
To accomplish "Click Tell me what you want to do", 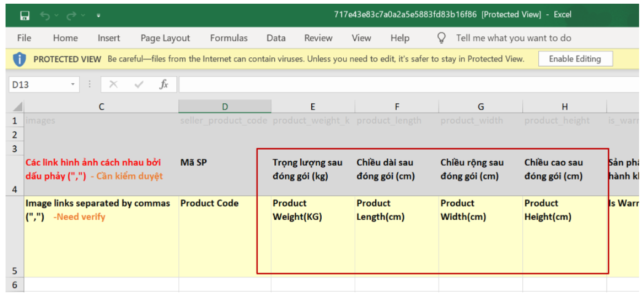I will coord(513,38).
